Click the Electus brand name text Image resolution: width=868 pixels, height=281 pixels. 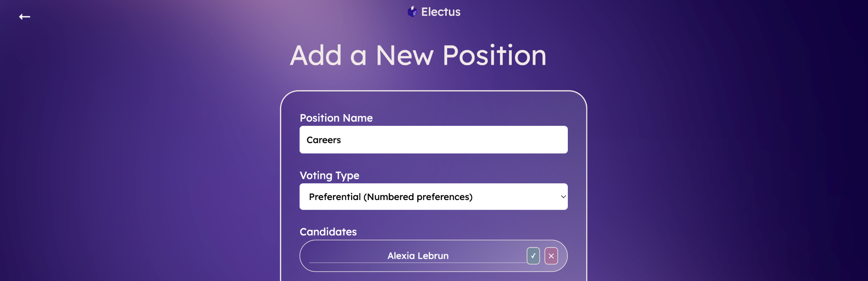(441, 12)
